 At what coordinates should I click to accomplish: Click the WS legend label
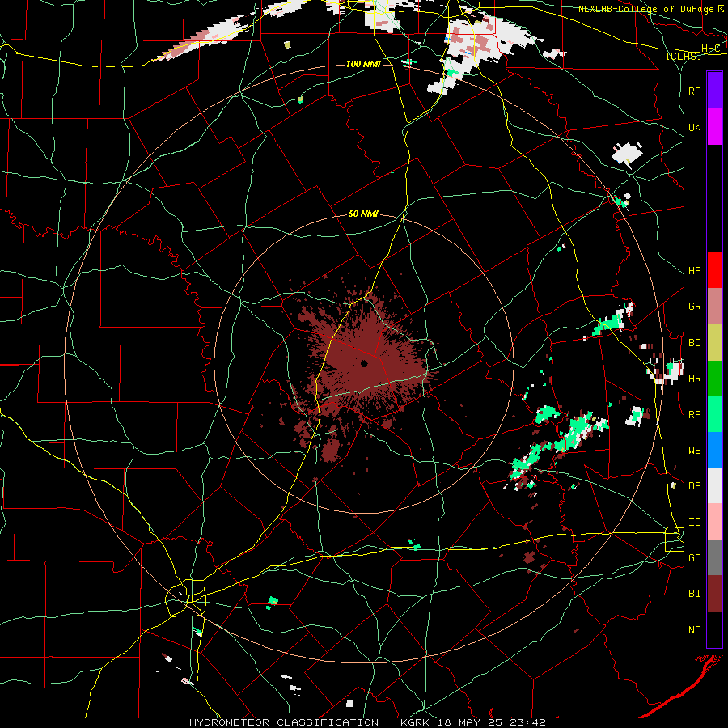pos(694,451)
